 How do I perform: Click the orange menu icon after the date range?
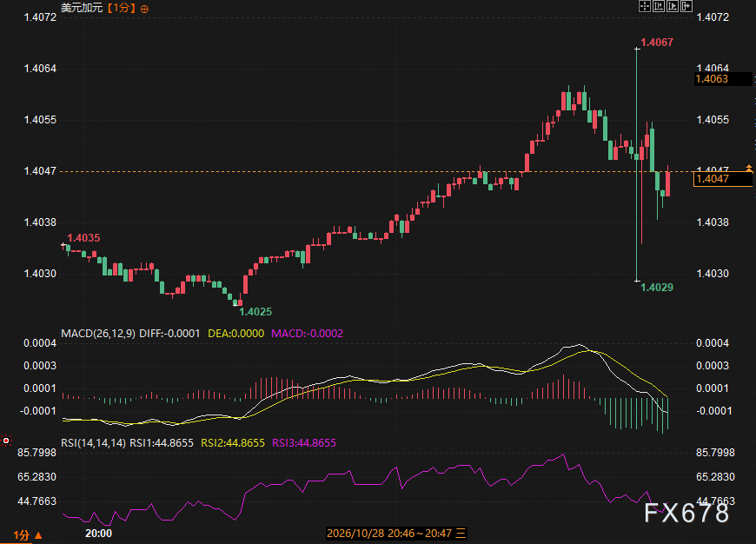click(461, 533)
